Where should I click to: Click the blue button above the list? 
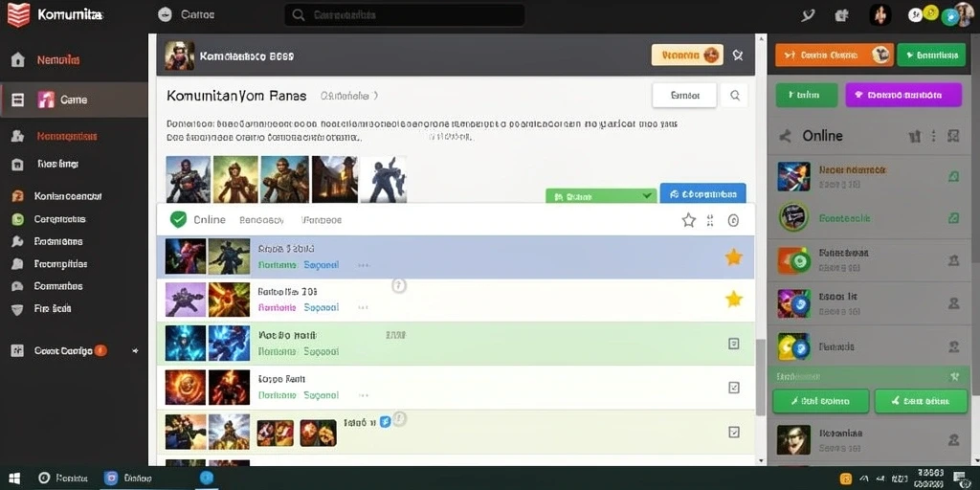703,194
